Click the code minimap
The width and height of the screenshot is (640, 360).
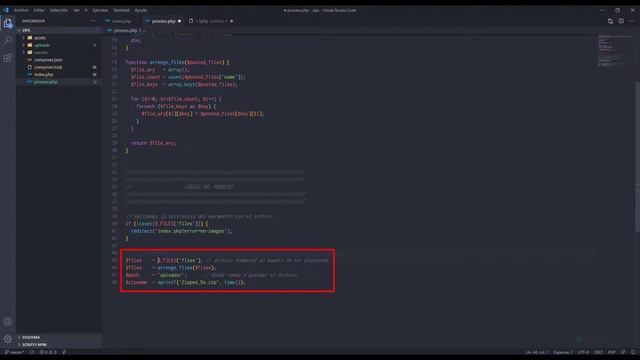(x=615, y=50)
